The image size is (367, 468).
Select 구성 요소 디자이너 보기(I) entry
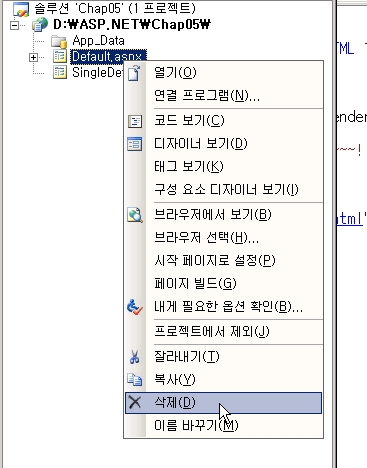[223, 189]
